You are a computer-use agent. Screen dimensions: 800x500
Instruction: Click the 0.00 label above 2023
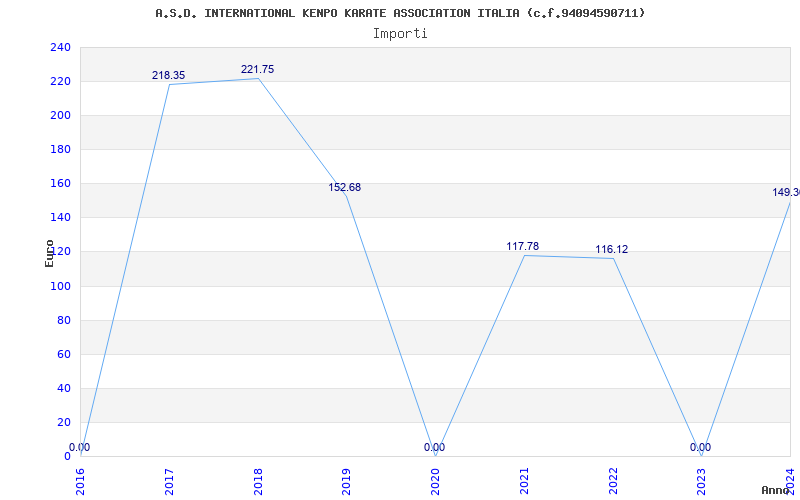701,447
